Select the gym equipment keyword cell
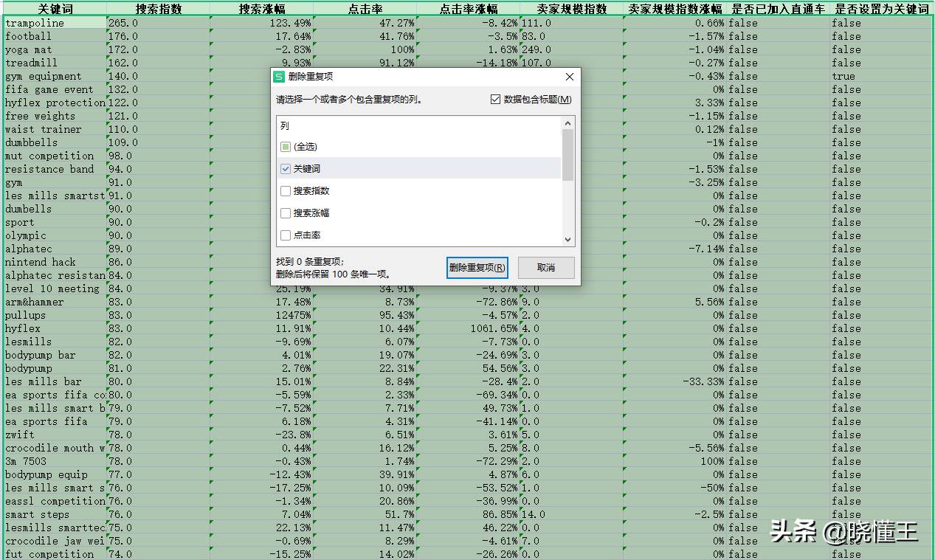Image resolution: width=935 pixels, height=560 pixels. (x=55, y=76)
